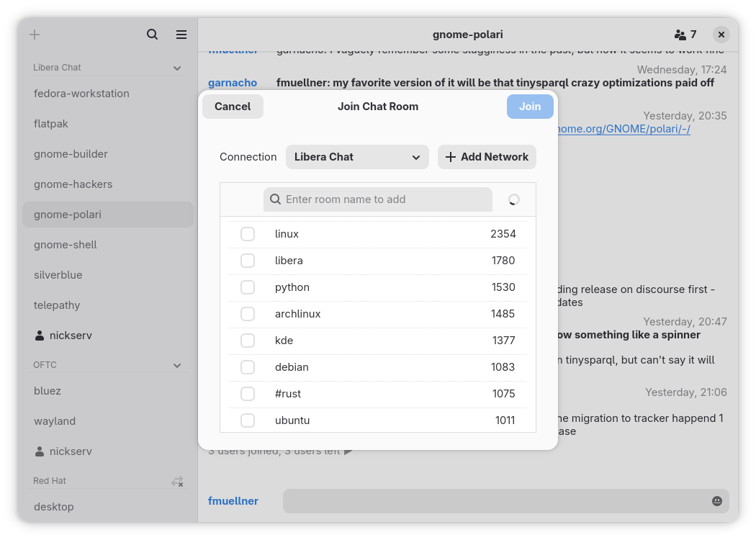Click the person icon beside Libera nickserv

[x=40, y=336]
